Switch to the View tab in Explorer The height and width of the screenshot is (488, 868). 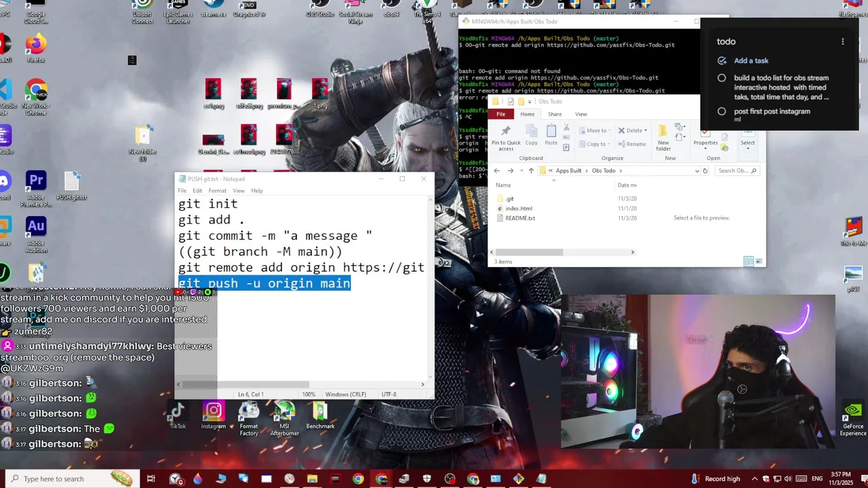tap(581, 114)
